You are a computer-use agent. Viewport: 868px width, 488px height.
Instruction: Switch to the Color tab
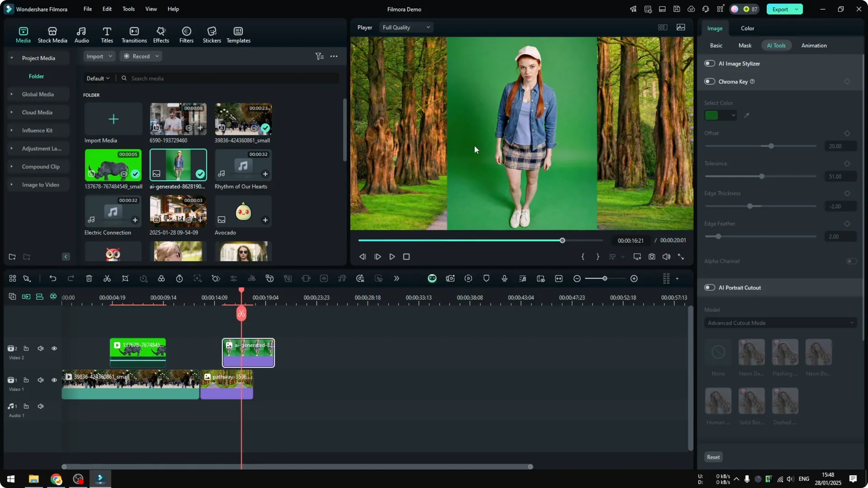tap(747, 28)
